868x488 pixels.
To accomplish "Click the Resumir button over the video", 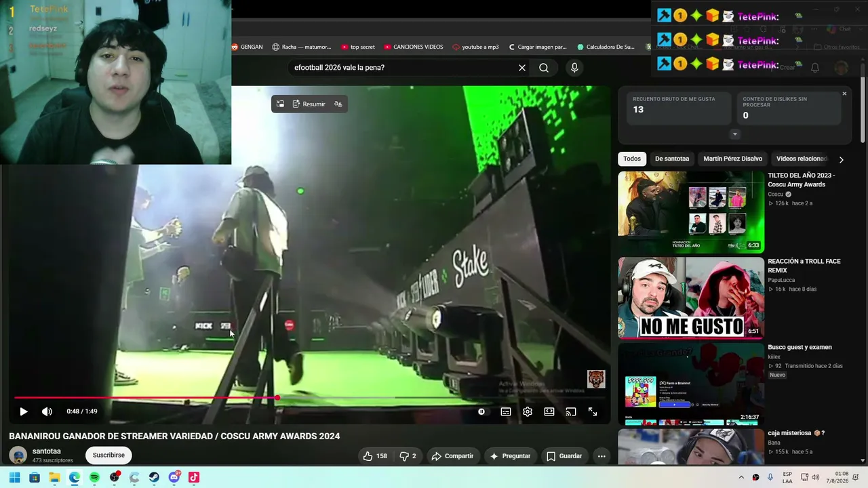I will 309,104.
